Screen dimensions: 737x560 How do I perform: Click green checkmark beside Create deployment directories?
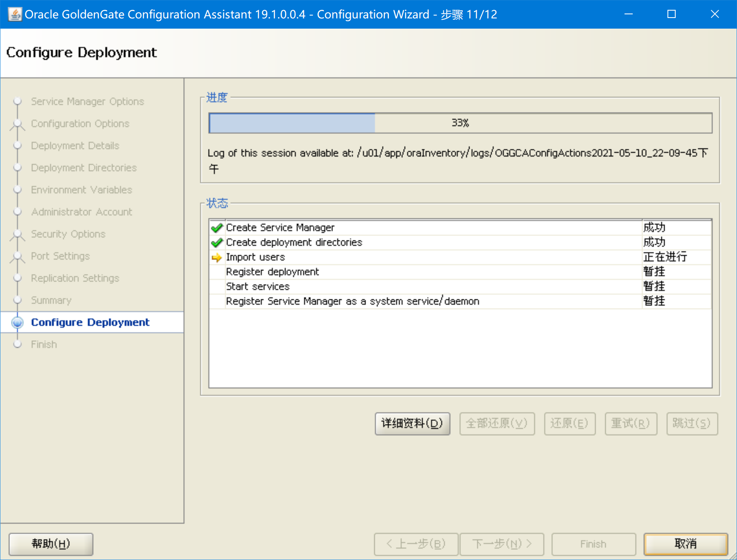(217, 243)
